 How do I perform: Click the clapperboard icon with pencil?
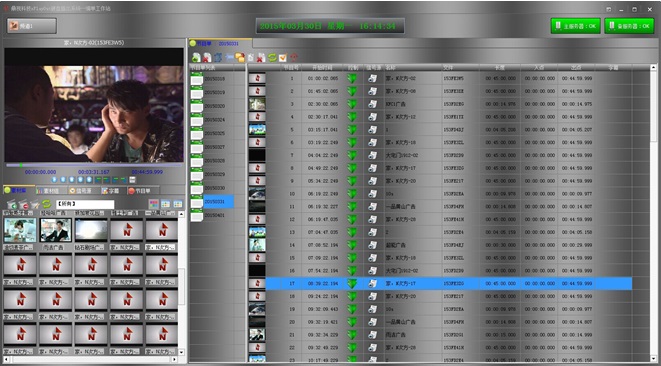click(x=35, y=205)
